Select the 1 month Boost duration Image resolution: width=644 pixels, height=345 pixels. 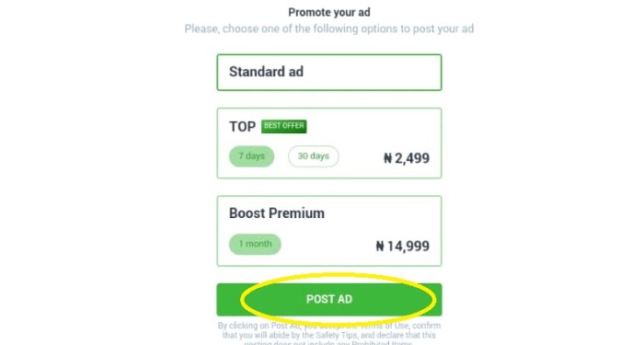tap(255, 244)
